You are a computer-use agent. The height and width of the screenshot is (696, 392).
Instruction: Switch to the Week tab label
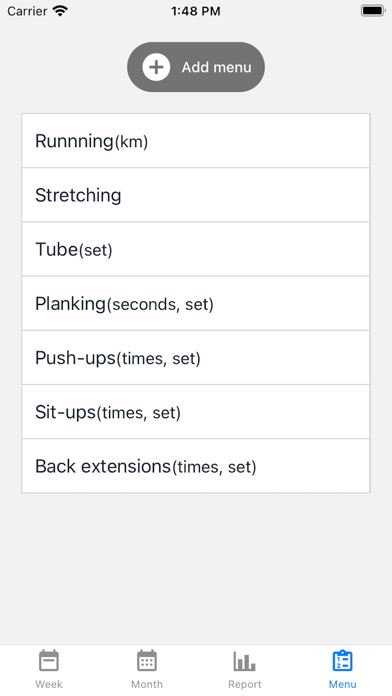coord(49,684)
